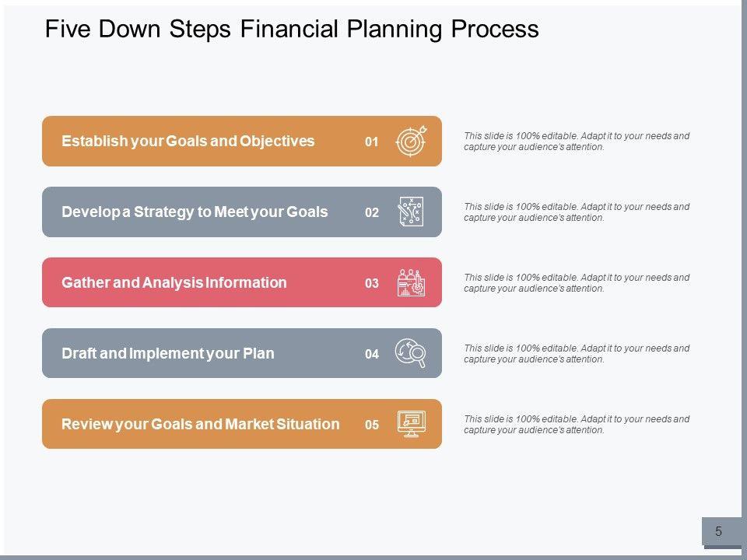The height and width of the screenshot is (560, 747).
Task: Click the description text beside step 05
Action: (576, 424)
